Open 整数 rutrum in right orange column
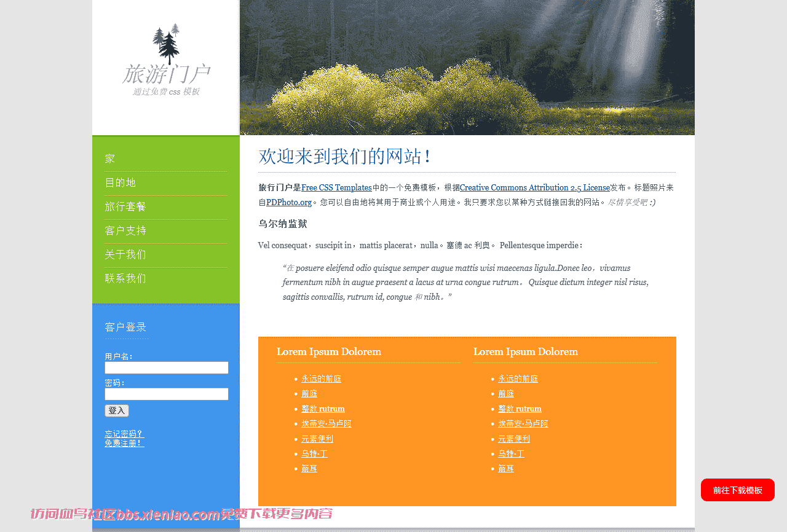 520,409
